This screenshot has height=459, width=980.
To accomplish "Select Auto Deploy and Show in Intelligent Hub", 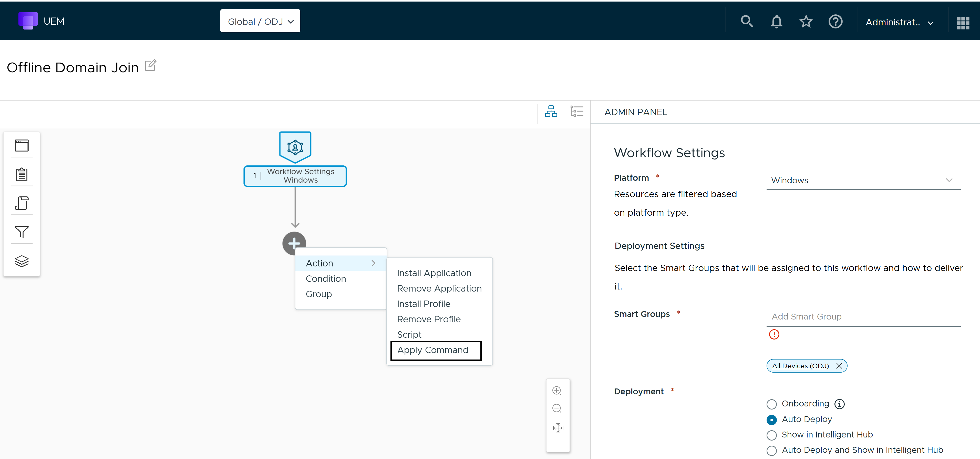I will coord(771,451).
